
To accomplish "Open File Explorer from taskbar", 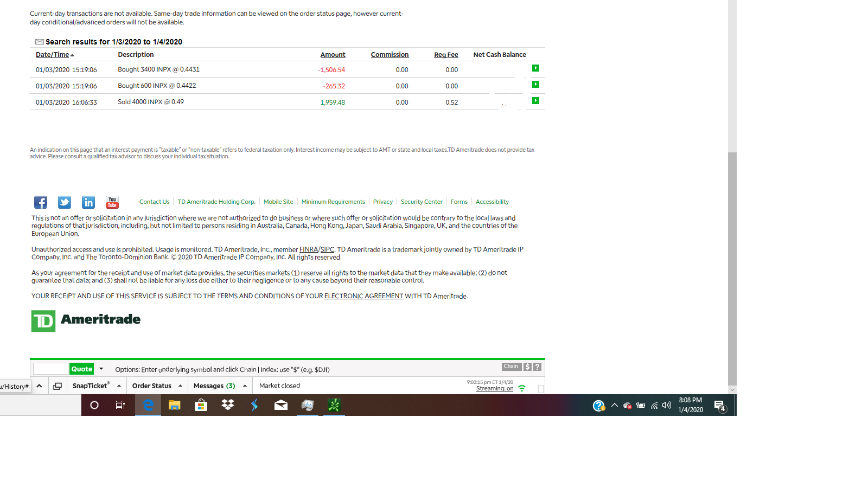I will (174, 405).
